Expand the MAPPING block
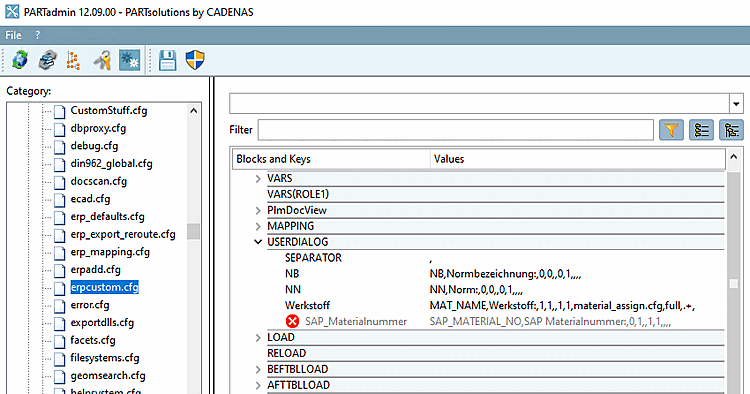Screen dimensions: 750x394 (258, 226)
